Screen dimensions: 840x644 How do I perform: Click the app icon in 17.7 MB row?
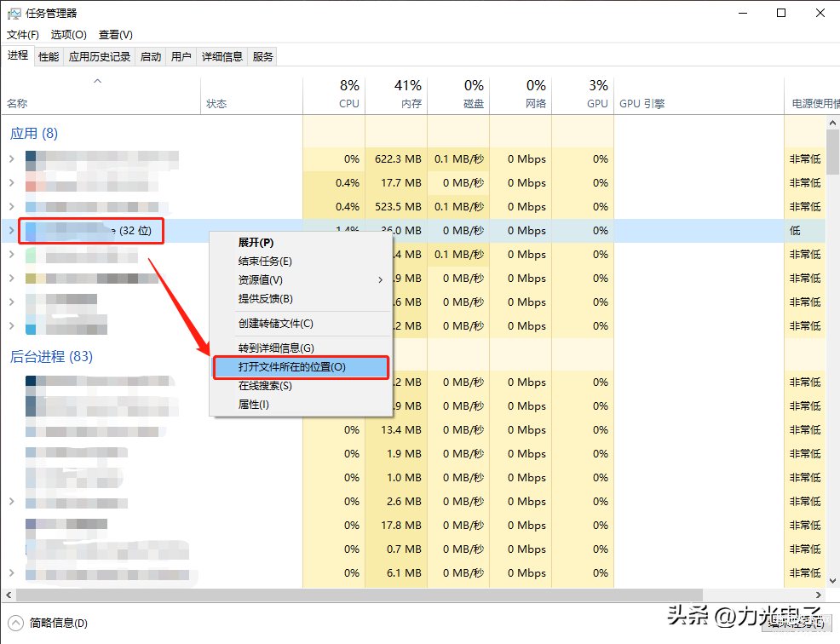click(x=31, y=182)
